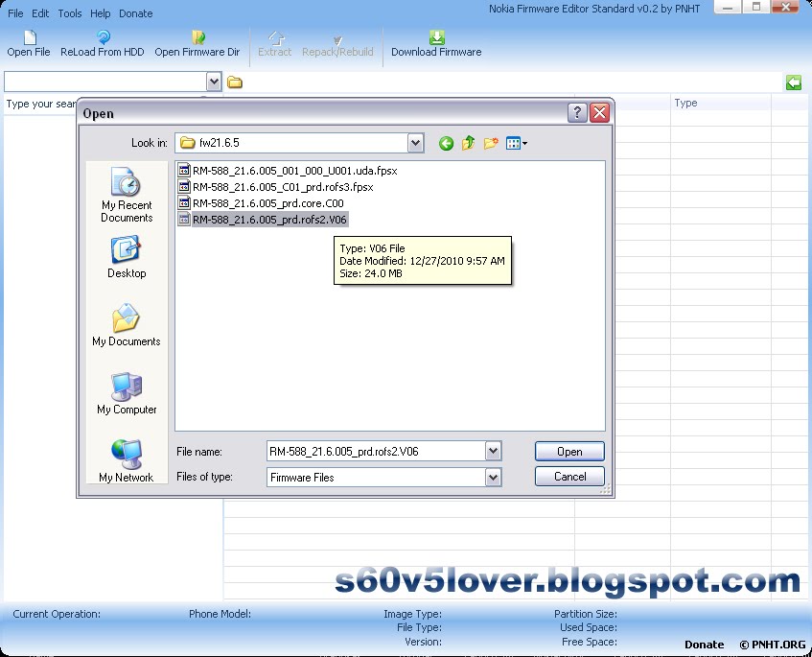Expand the Look in folder dropdown
Viewport: 812px width, 657px height.
(415, 143)
